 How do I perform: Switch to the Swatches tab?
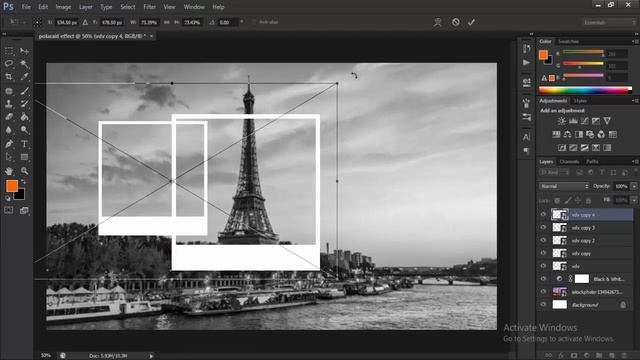coord(568,42)
